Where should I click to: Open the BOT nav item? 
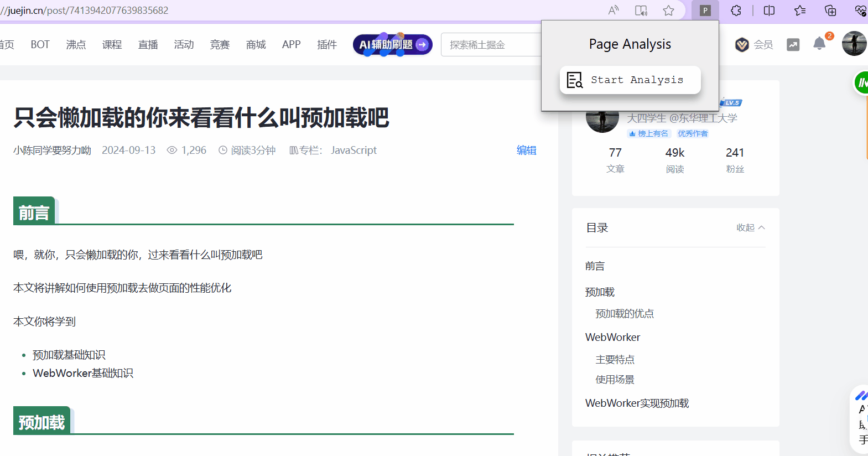click(40, 45)
